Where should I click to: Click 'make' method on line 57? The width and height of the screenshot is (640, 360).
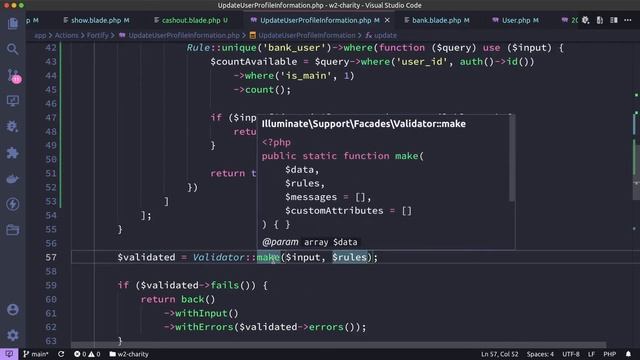[268, 257]
